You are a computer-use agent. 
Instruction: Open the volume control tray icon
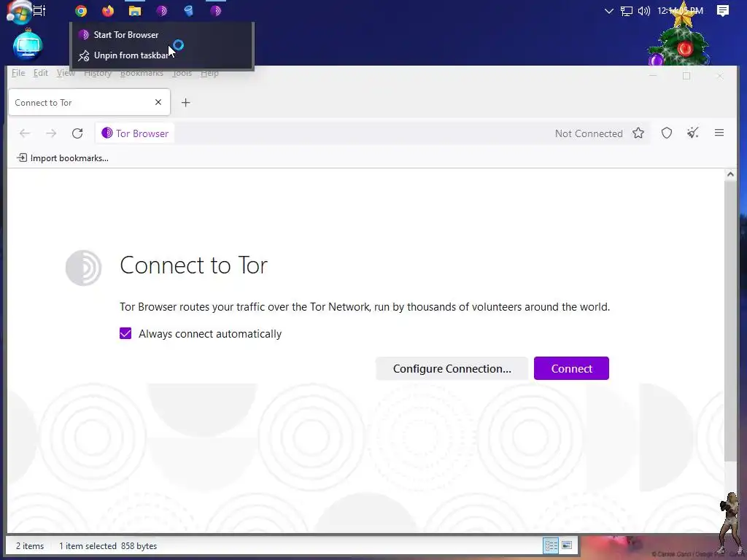tap(643, 10)
